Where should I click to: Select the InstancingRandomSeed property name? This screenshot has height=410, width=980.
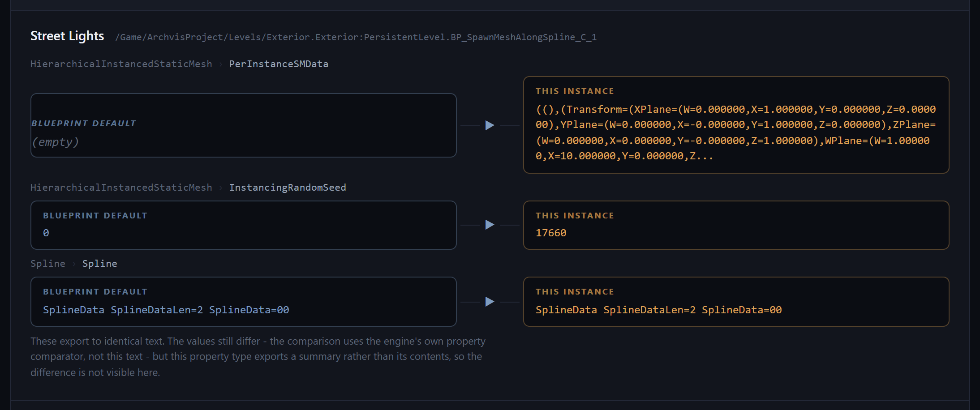coord(288,188)
